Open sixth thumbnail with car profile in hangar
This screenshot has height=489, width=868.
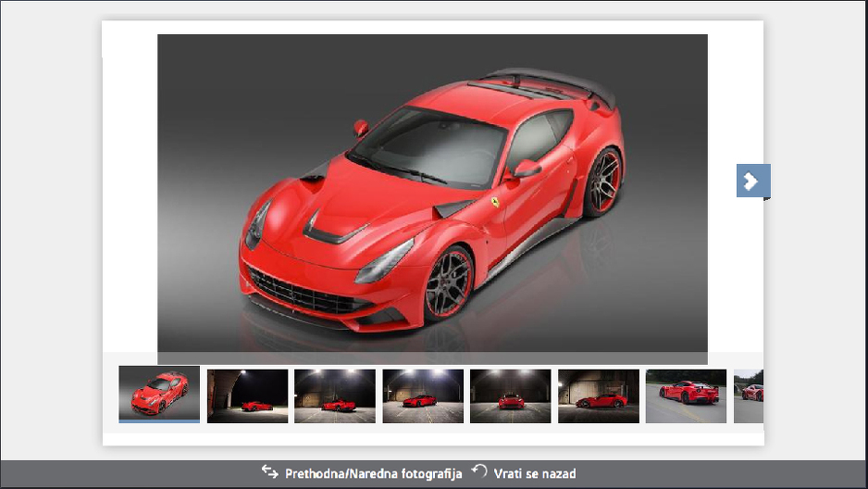pos(599,396)
